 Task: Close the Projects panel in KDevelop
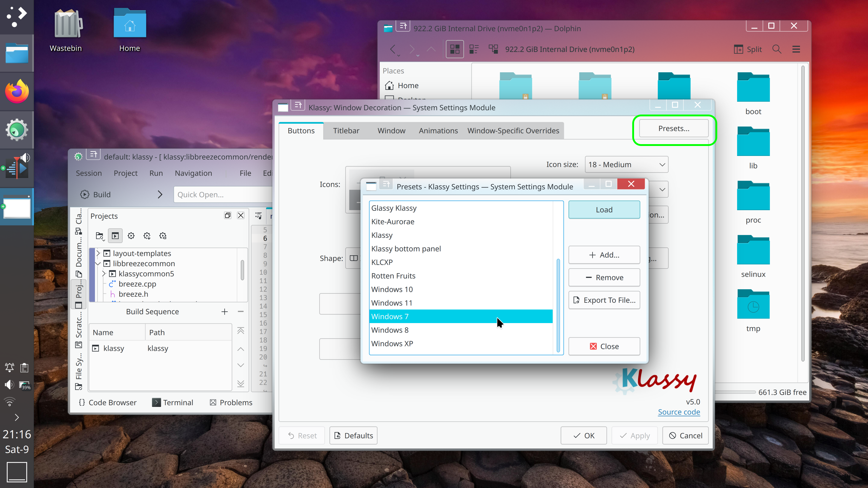[x=241, y=215]
